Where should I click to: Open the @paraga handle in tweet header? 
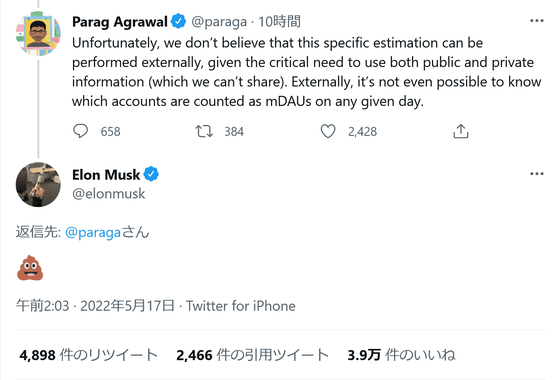(219, 22)
